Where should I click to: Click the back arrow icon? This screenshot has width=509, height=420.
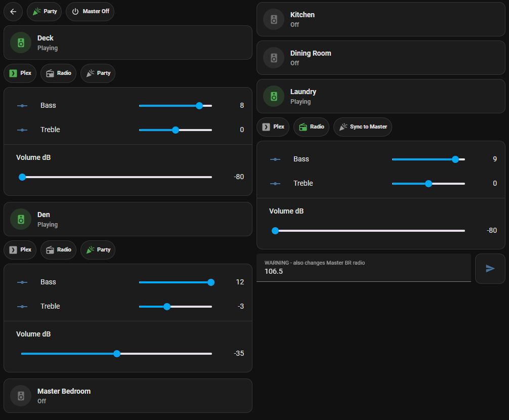[x=13, y=11]
